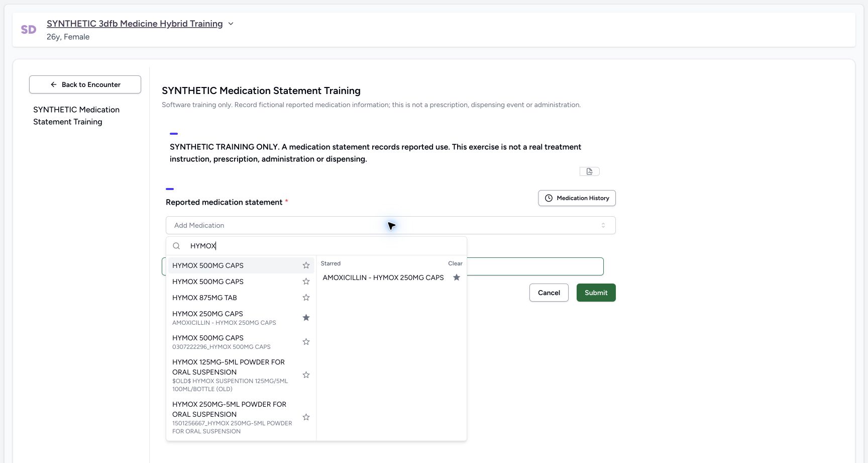
Task: Pick starred AMOXICILLIN - HYMOX 250MG CAPS
Action: (383, 277)
